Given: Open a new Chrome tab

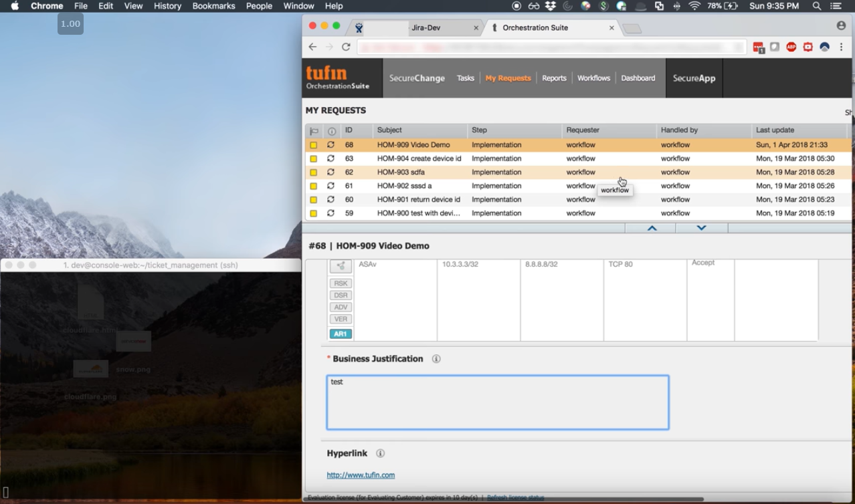Looking at the screenshot, I should click(632, 28).
